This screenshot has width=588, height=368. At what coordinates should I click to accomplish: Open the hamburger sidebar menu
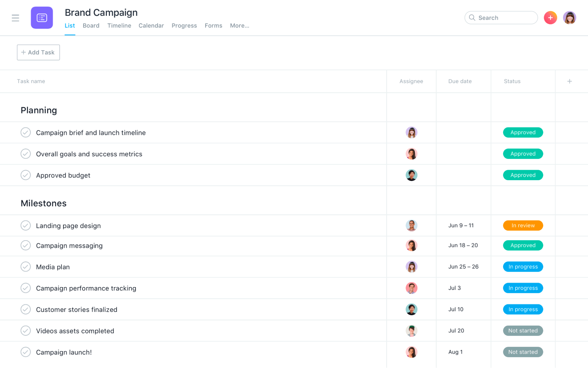[15, 18]
